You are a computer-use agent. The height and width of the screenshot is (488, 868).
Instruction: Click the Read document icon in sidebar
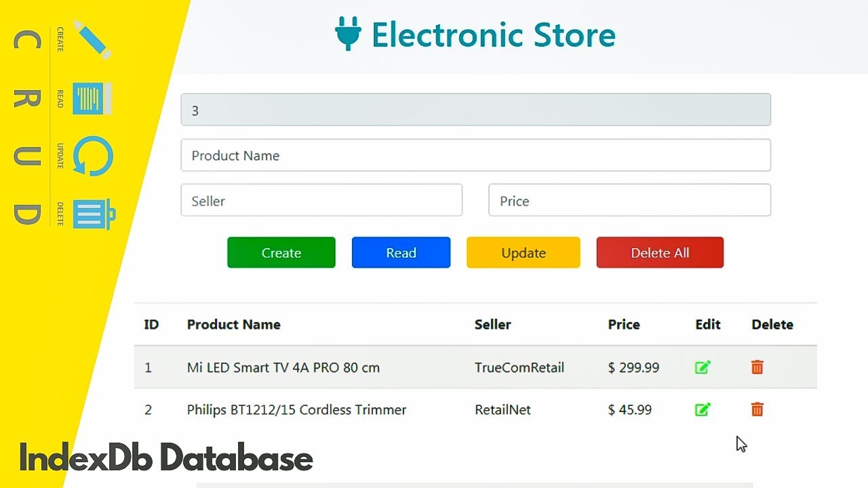point(92,99)
